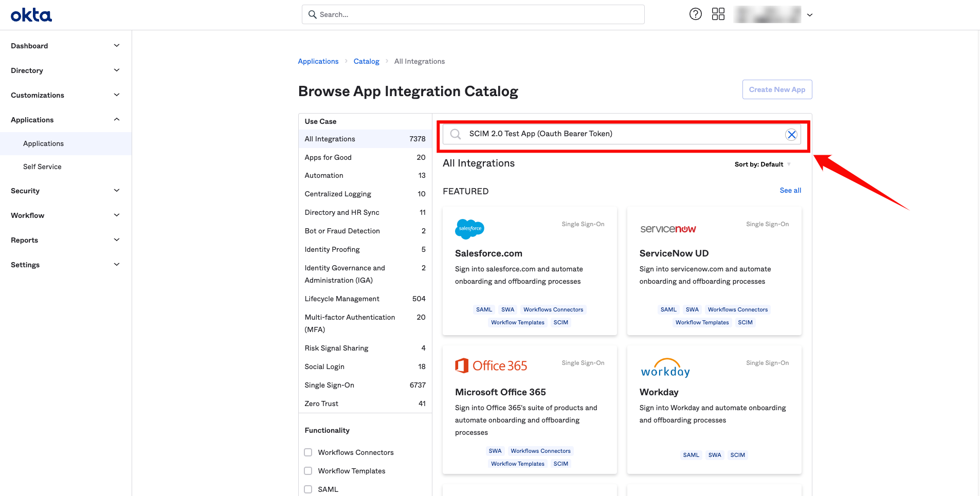
Task: Select Applications submenu item in sidebar
Action: tap(66, 143)
